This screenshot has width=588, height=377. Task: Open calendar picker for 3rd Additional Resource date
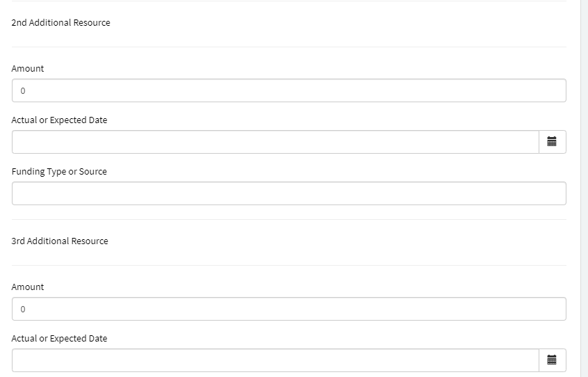[552, 360]
